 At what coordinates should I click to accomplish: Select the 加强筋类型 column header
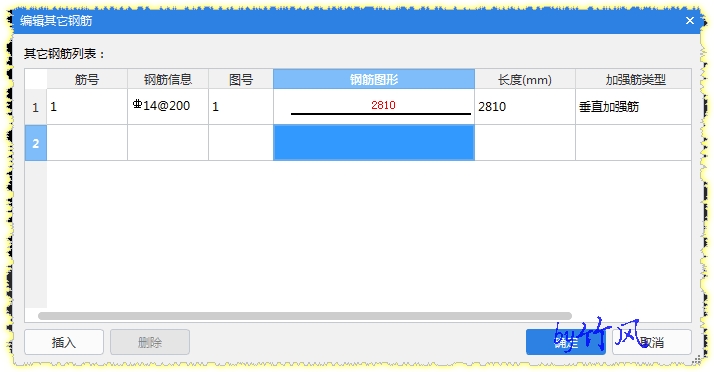click(633, 79)
